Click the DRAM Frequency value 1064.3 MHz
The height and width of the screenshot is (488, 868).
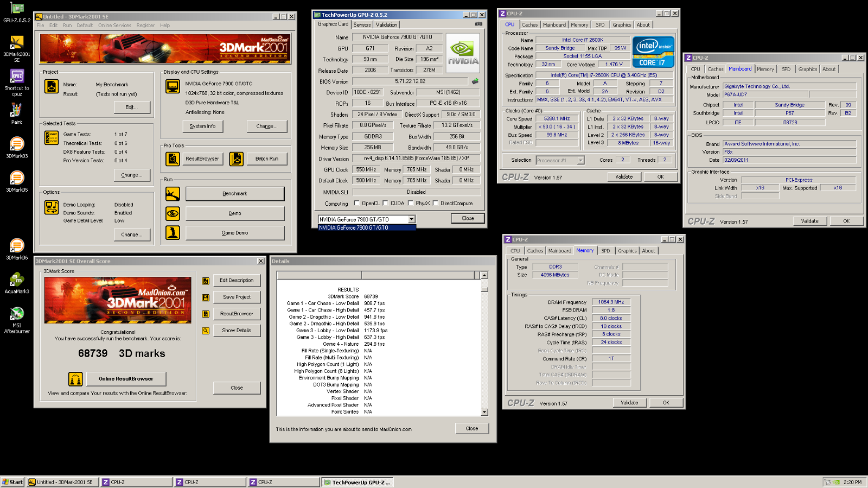pos(611,302)
